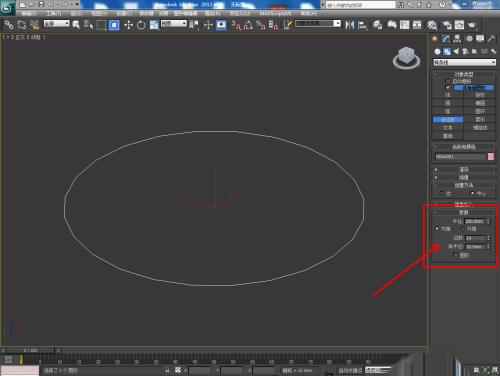Open the Material Editor

[432, 25]
